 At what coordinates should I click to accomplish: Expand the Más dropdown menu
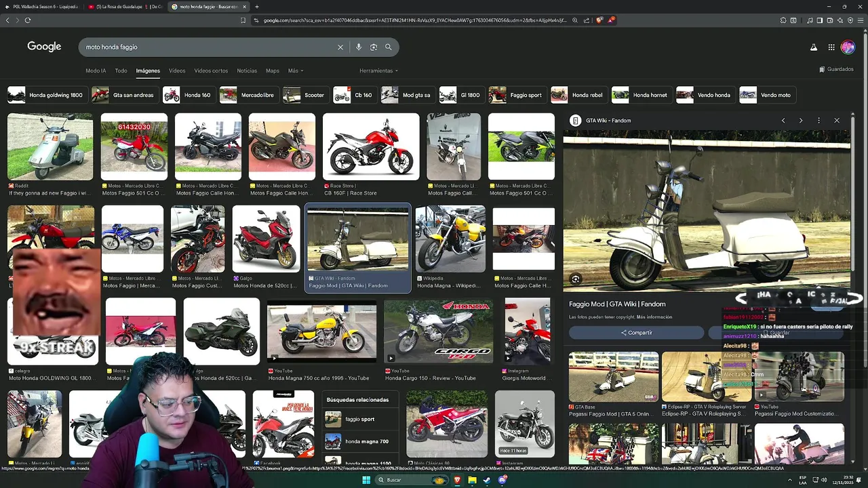click(296, 70)
